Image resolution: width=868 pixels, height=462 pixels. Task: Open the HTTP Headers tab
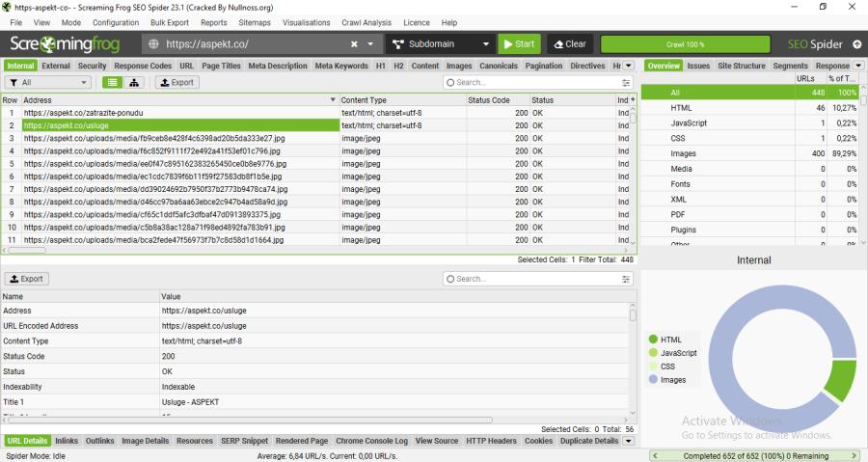[491, 441]
